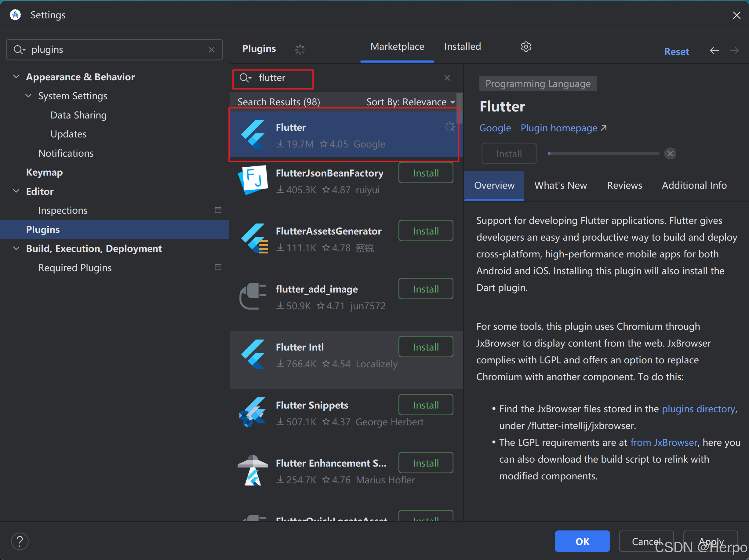Collapse Build, Execution, Deployment section

(16, 248)
